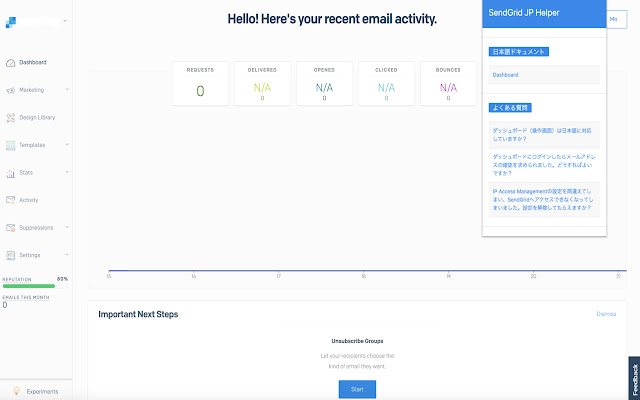This screenshot has height=400, width=640.
Task: Click the partially hidden button behind the helper
Action: click(617, 19)
